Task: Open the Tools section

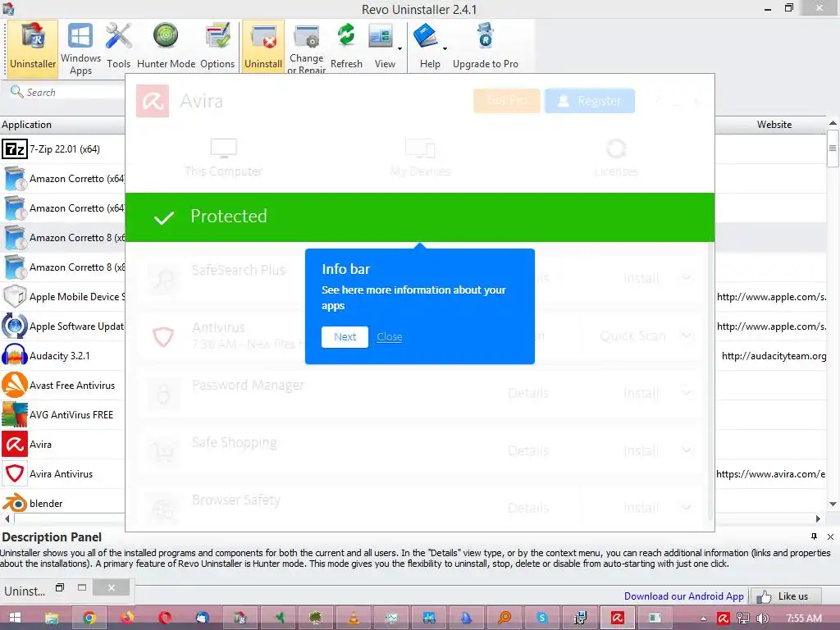Action: click(118, 47)
